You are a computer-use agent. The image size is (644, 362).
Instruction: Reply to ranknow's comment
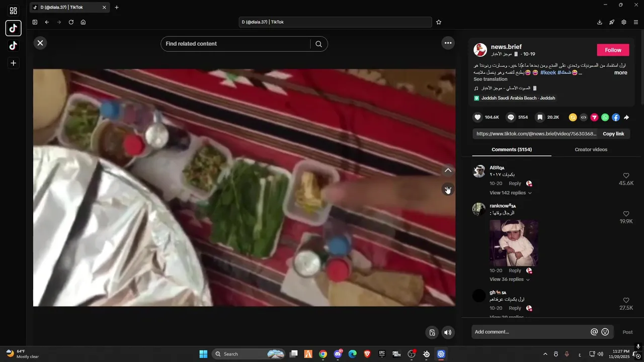515,270
